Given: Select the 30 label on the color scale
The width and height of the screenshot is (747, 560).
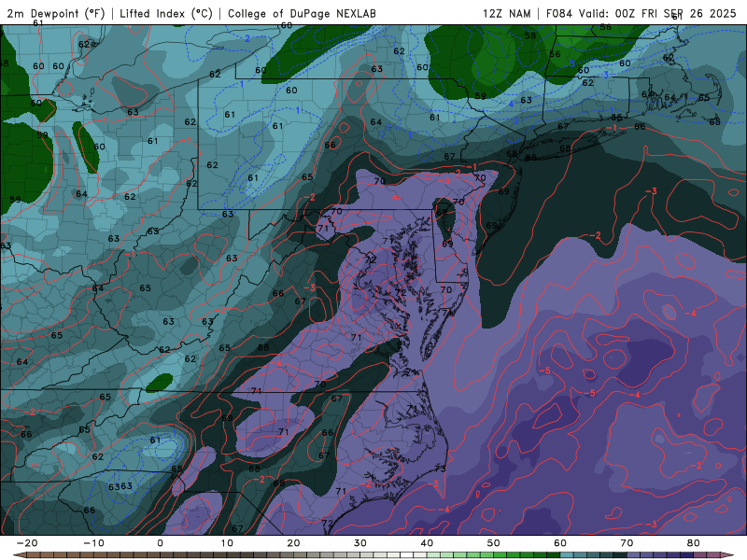Looking at the screenshot, I should [x=360, y=543].
